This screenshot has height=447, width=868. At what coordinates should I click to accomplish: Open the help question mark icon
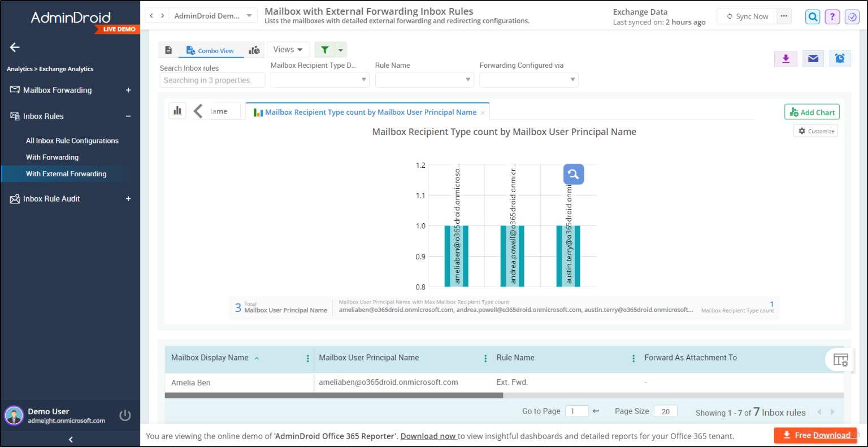(832, 16)
